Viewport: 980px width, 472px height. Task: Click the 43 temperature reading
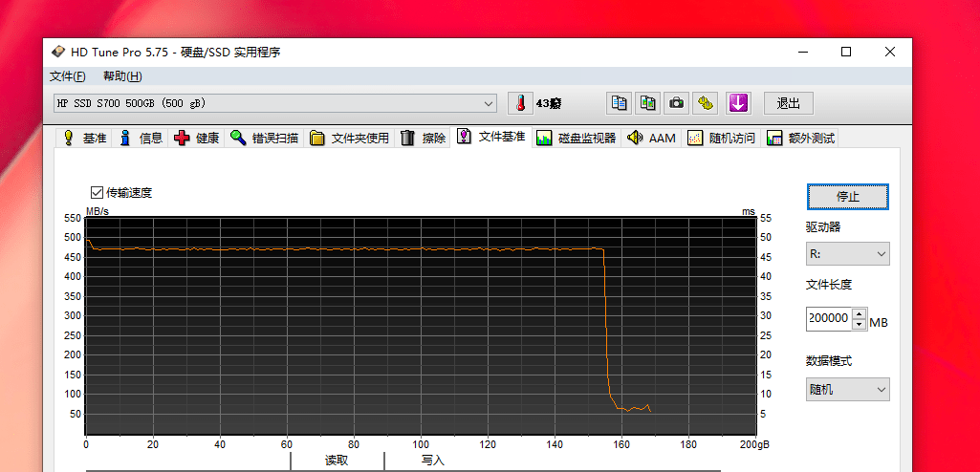pyautogui.click(x=548, y=103)
